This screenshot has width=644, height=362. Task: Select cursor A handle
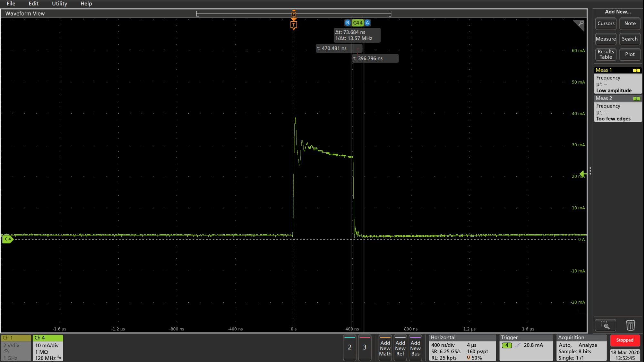367,23
